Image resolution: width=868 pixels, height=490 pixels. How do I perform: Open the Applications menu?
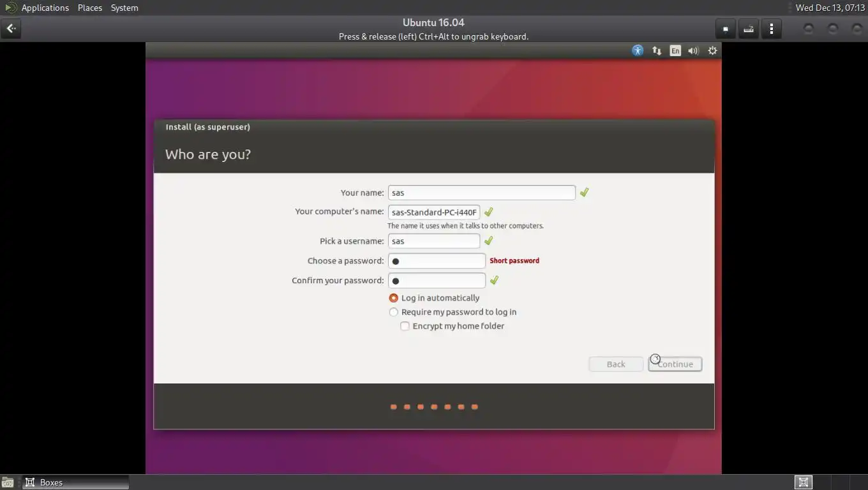pos(45,8)
